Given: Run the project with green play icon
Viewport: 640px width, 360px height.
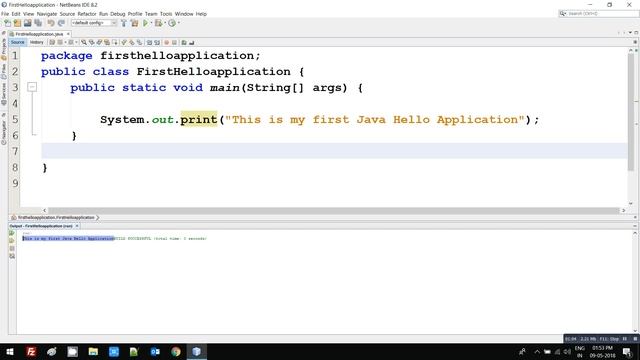Looking at the screenshot, I should point(145,23).
